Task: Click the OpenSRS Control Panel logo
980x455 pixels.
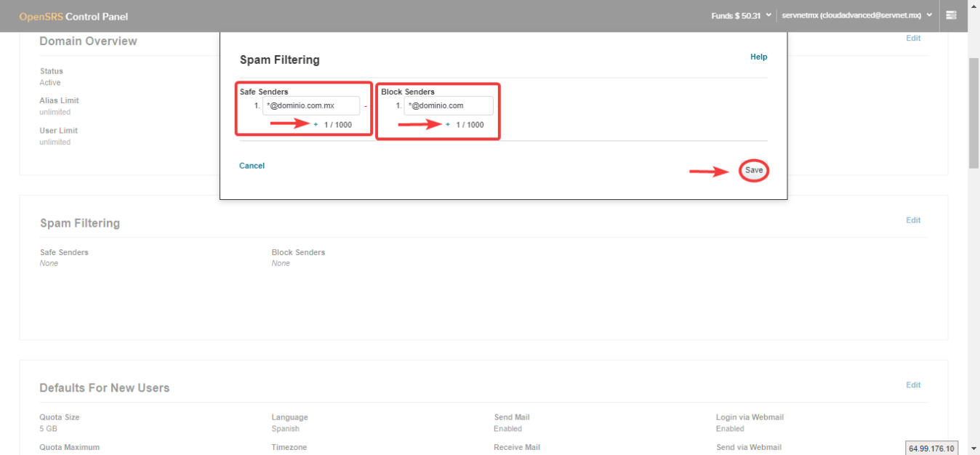Action: tap(73, 16)
